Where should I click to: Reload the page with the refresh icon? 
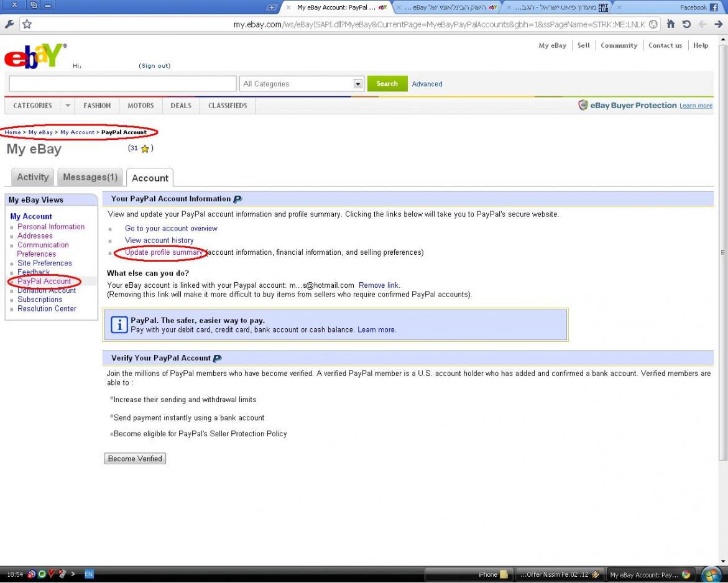[x=686, y=24]
